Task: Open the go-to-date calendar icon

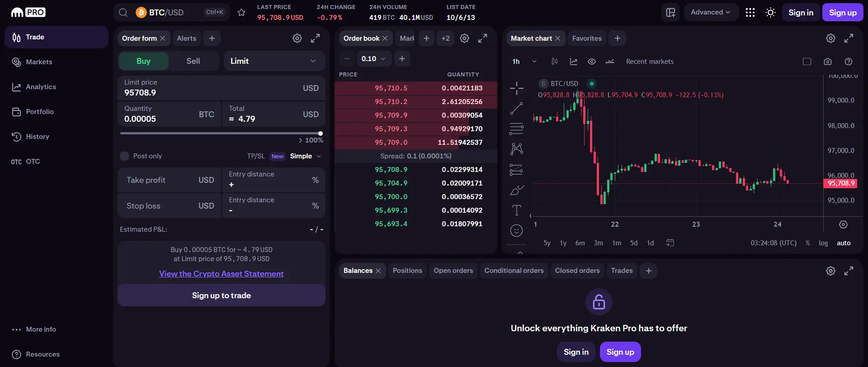Action: 670,243
